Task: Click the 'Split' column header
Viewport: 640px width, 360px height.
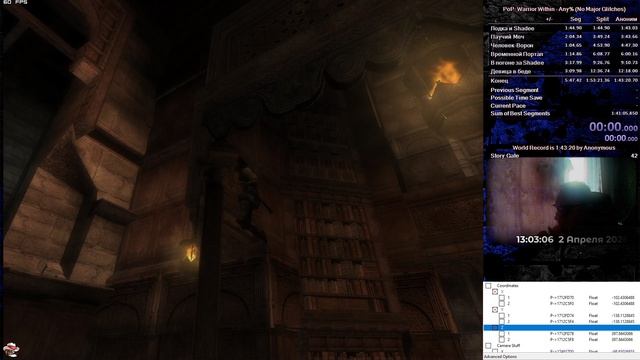Action: point(602,19)
